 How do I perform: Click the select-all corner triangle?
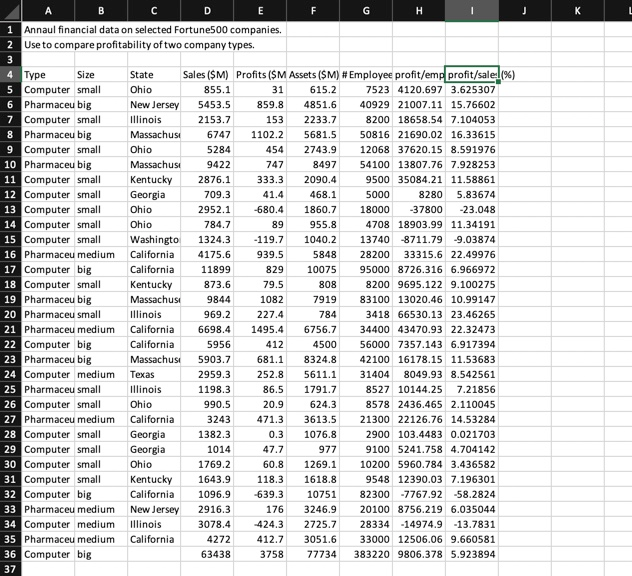click(x=11, y=11)
